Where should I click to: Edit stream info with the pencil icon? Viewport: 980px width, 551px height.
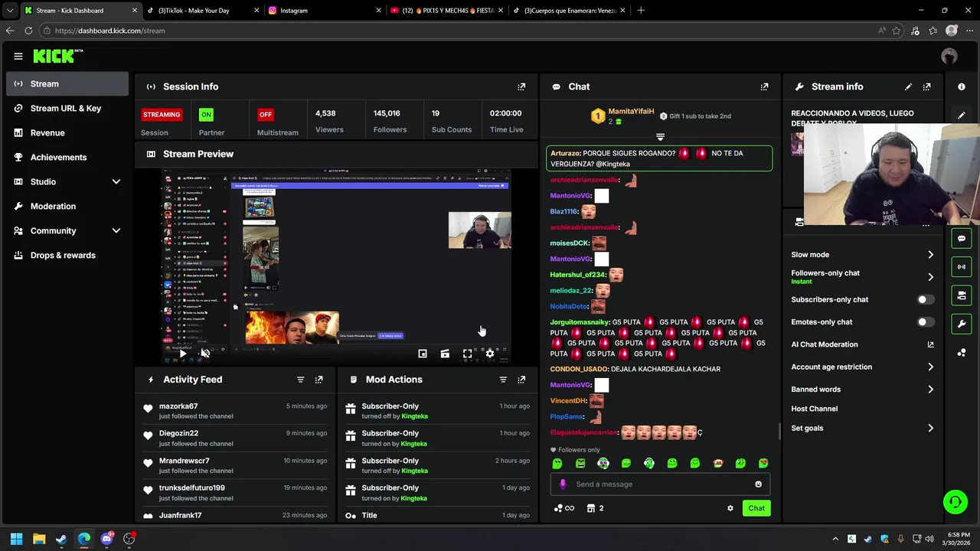(x=908, y=86)
